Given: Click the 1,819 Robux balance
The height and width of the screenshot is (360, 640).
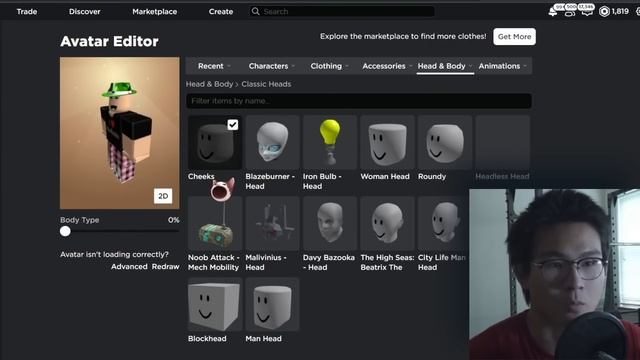Looking at the screenshot, I should tap(620, 11).
